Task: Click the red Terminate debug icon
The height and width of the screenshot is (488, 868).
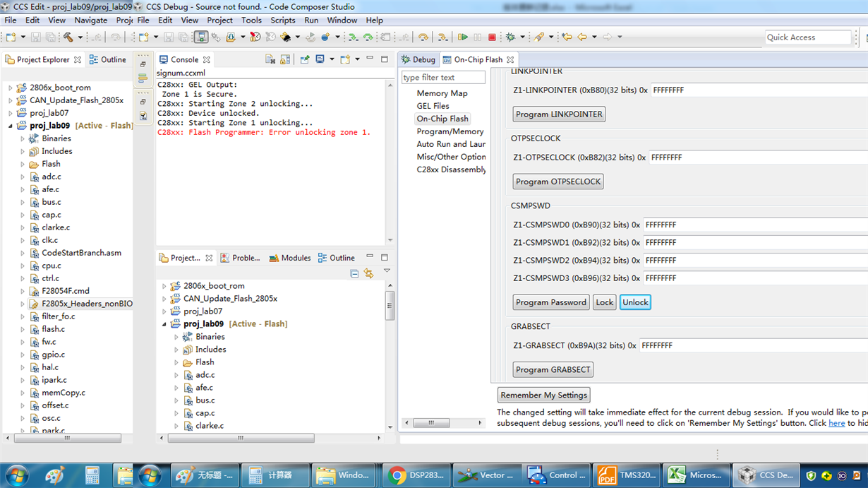Action: (x=493, y=37)
